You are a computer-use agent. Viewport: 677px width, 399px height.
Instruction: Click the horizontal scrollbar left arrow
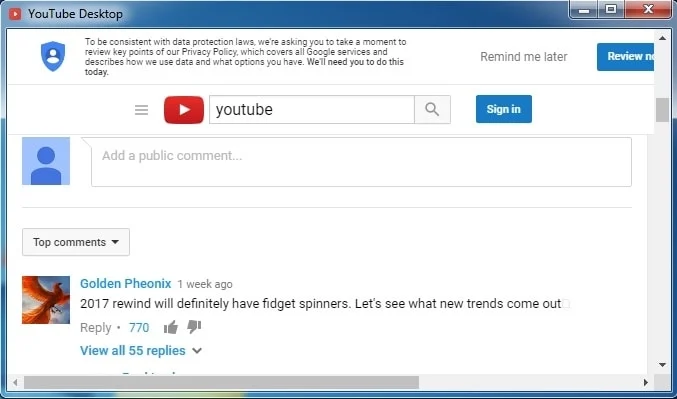coord(15,382)
